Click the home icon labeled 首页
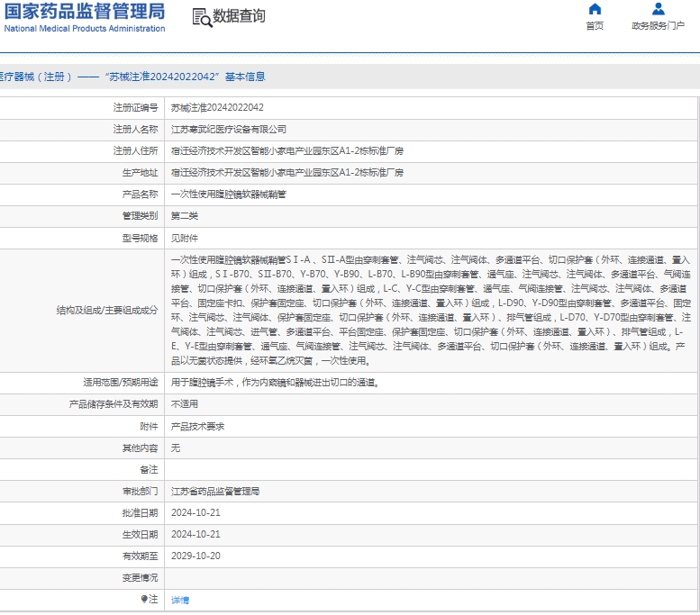This screenshot has width=700, height=615. (x=595, y=9)
